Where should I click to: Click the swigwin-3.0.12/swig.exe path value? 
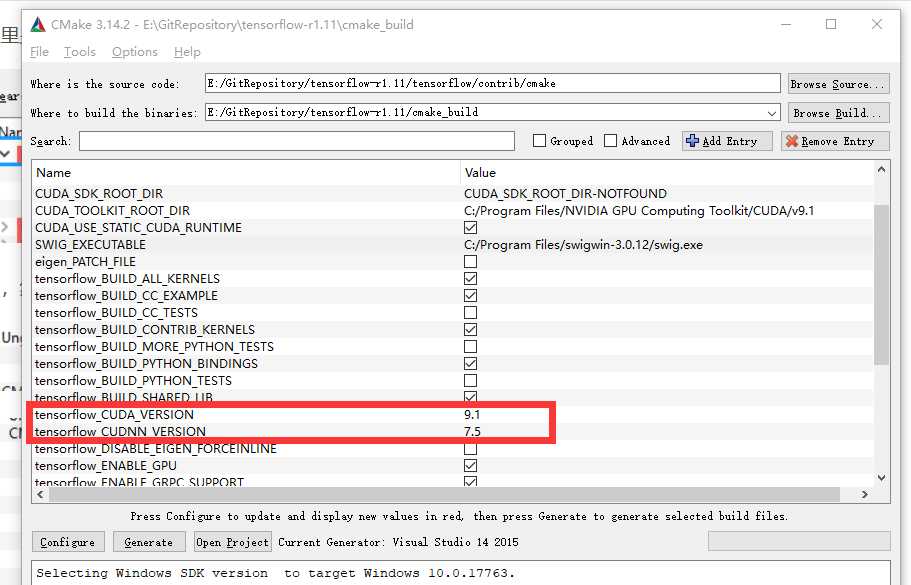[583, 245]
